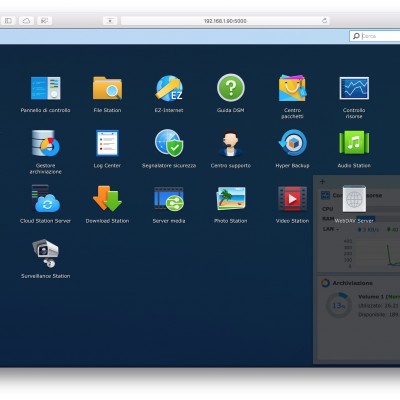400x400 pixels.
Task: Open the EZ-Internet wizard
Action: (x=169, y=88)
